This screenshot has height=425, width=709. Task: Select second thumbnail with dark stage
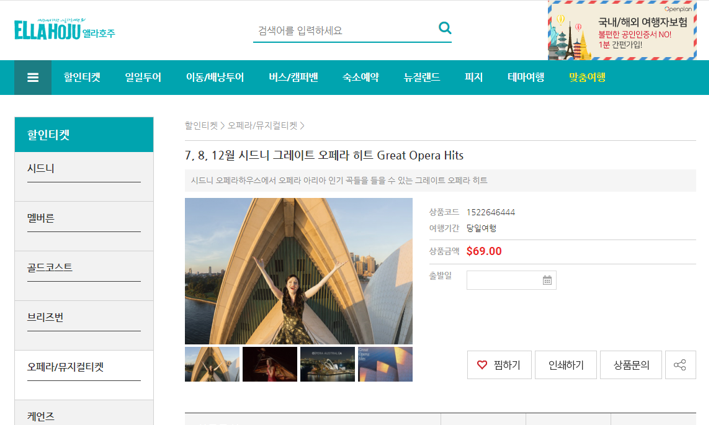point(270,364)
